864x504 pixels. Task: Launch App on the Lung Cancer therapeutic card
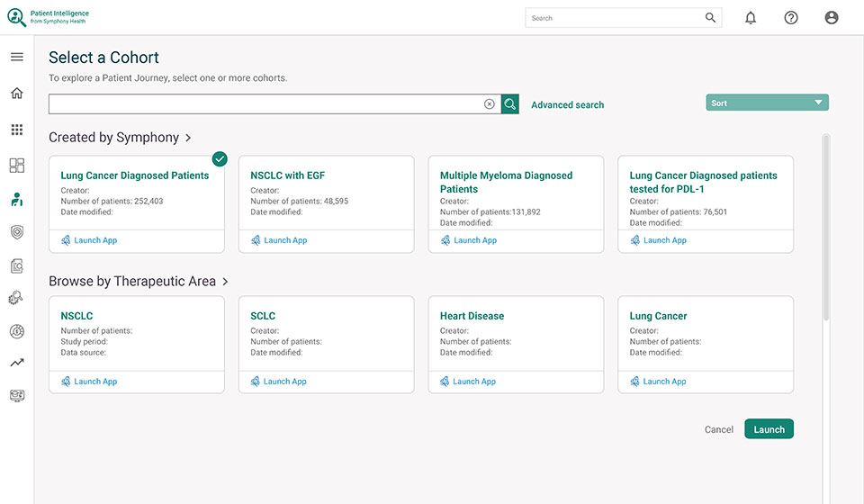click(659, 382)
